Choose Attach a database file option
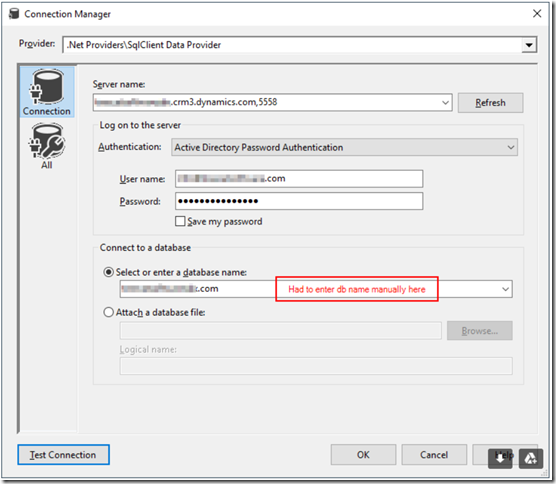Viewport: 556px width, 484px height. (109, 312)
